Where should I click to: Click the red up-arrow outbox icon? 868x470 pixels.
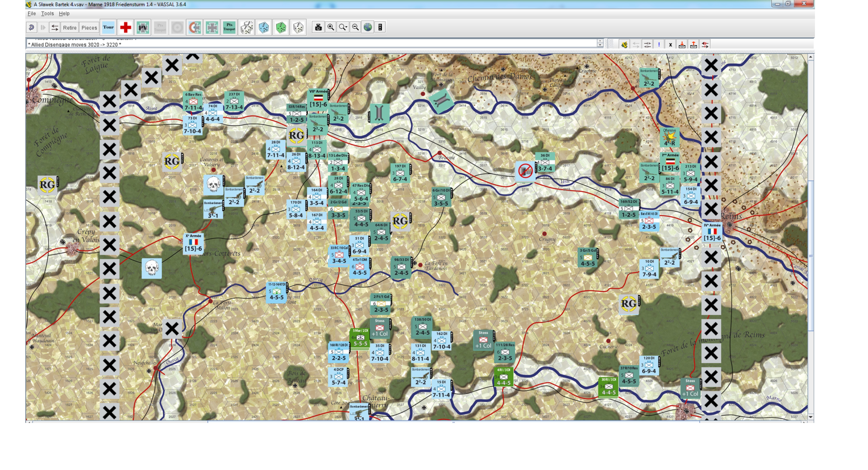[693, 44]
